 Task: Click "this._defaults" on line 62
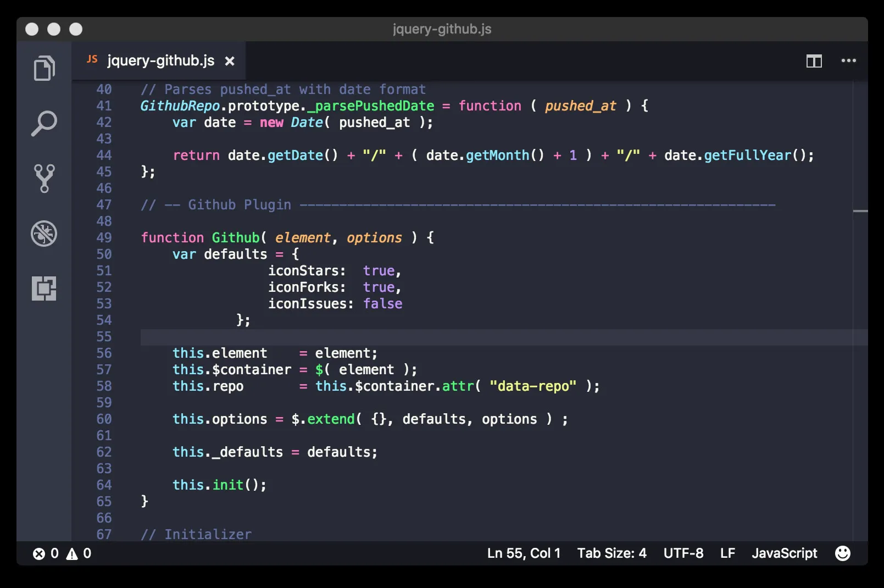point(228,452)
